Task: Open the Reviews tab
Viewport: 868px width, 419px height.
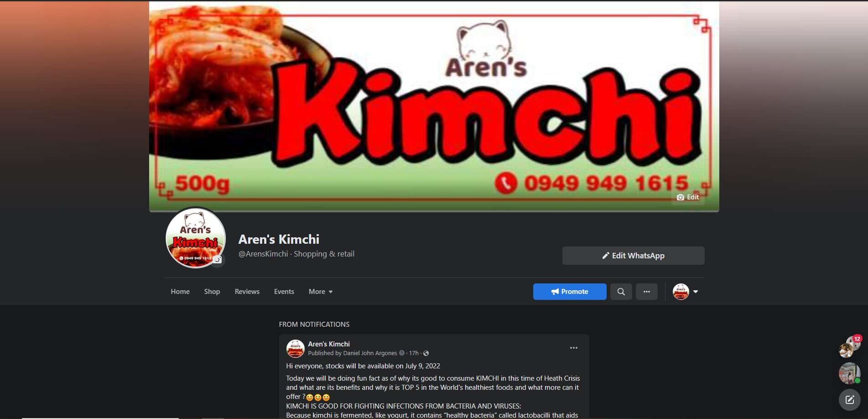Action: coord(247,292)
